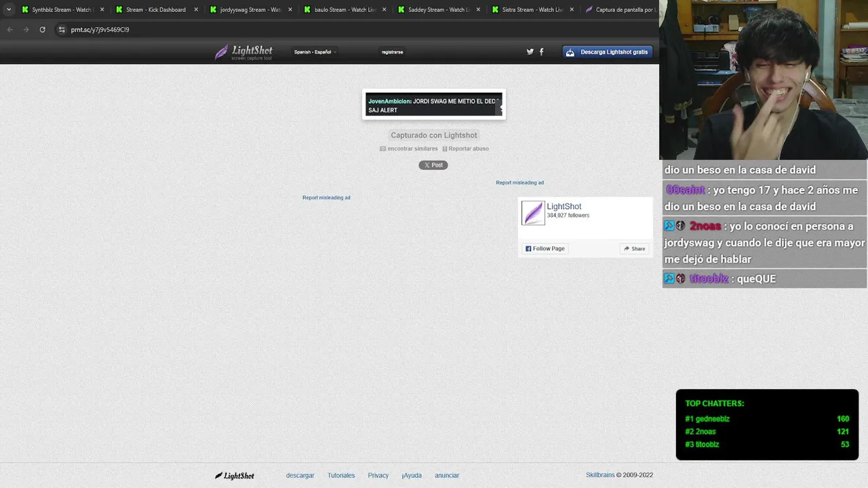868x488 pixels.
Task: Click Report misleading ad near sidebar
Action: point(519,182)
